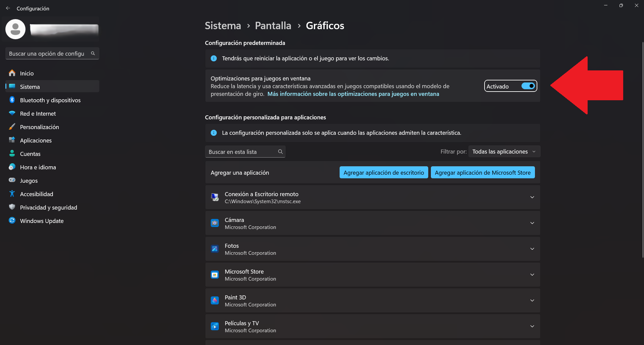Click the Cámara app icon
644x345 pixels.
pos(215,223)
